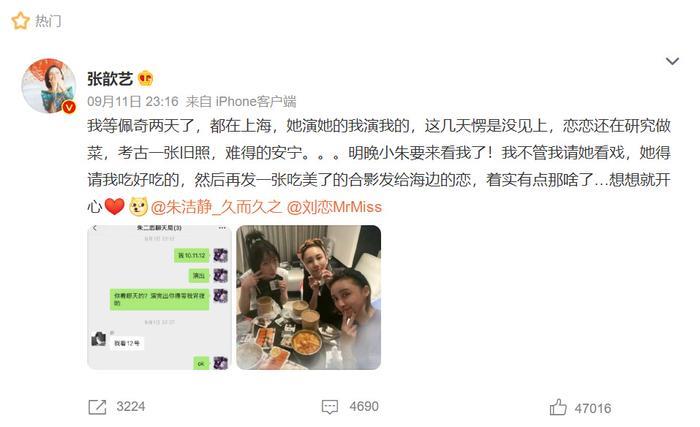Open 张歆艺's profile avatar
This screenshot has height=427, width=700.
[49, 85]
